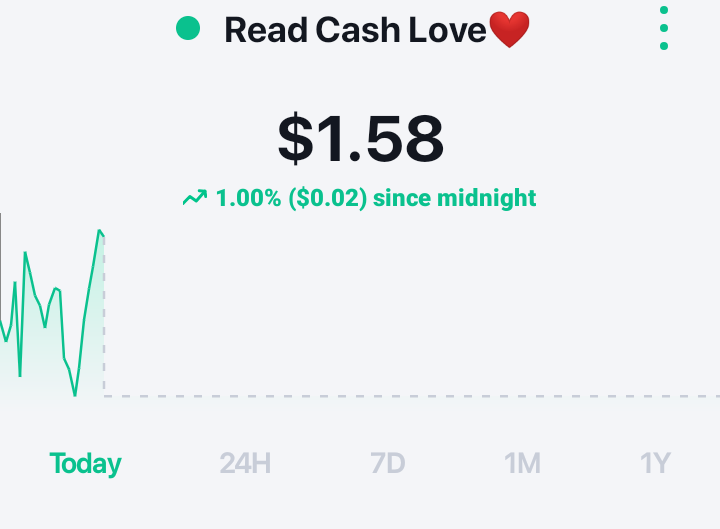The image size is (720, 529).
Task: Click the highest peak of the green chart line
Action: tap(99, 231)
